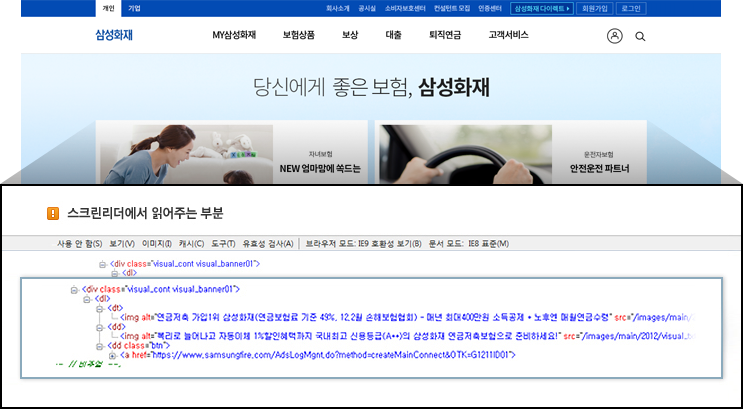Screen dimensions: 743x409
Task: Open 브라우저 모드: IE9 호환성 보기 menu
Action: click(x=363, y=244)
